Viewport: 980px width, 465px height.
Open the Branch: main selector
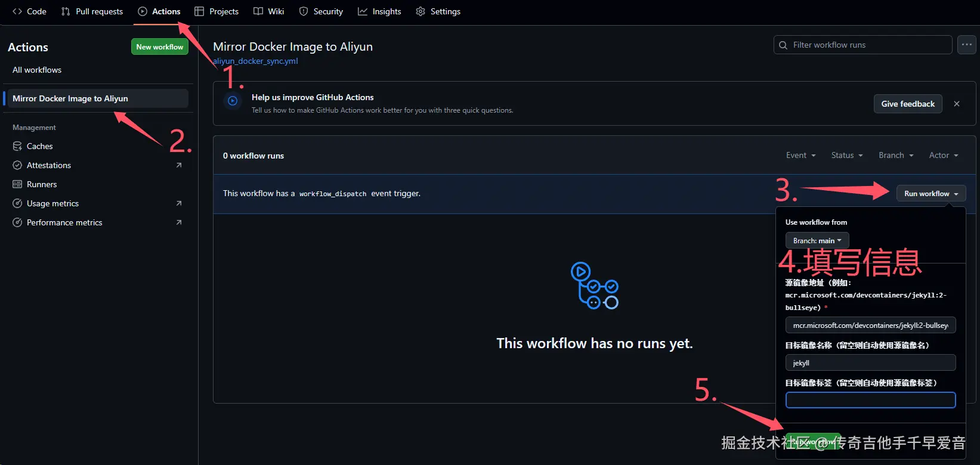(817, 241)
